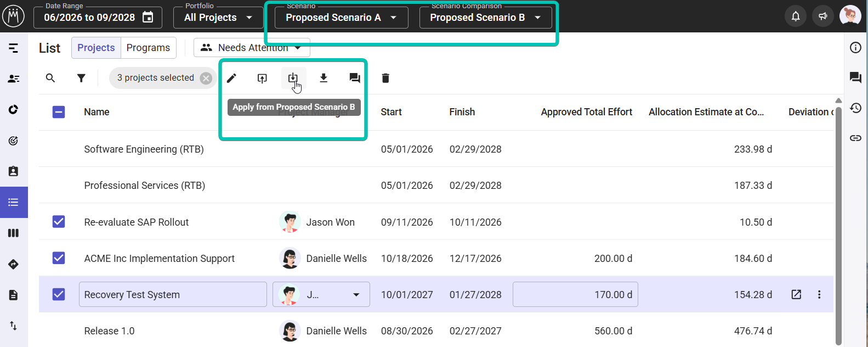The width and height of the screenshot is (868, 347).
Task: Click the download icon in selection toolbar
Action: [324, 78]
